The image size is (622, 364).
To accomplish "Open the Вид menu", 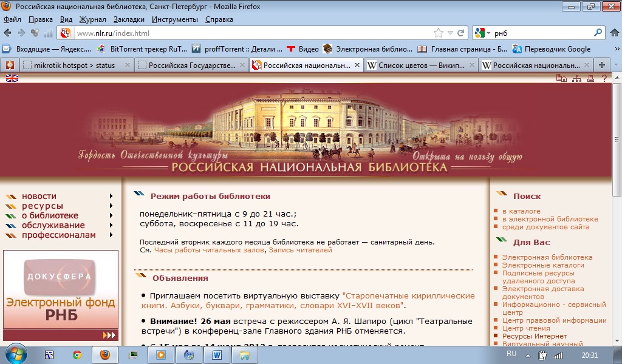I will (66, 19).
